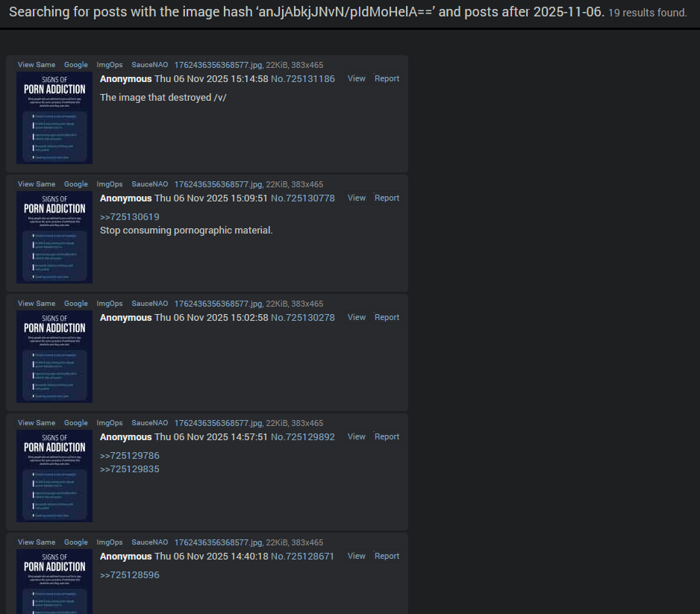
Task: Click View Same for post No.725130278
Action: 36,304
